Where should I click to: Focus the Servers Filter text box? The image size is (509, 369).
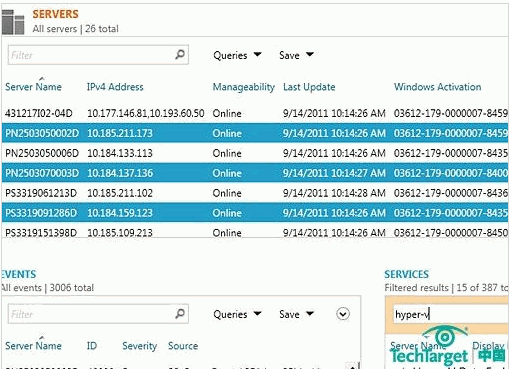click(x=91, y=55)
